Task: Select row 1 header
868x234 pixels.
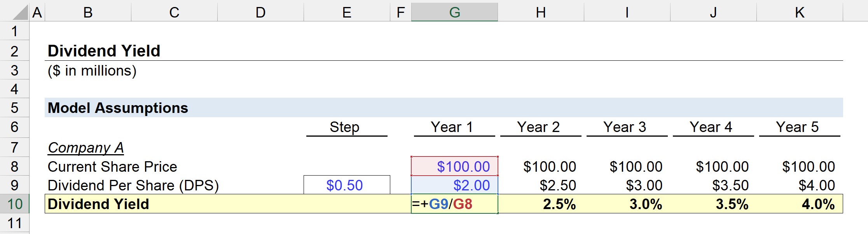Action: [x=14, y=30]
